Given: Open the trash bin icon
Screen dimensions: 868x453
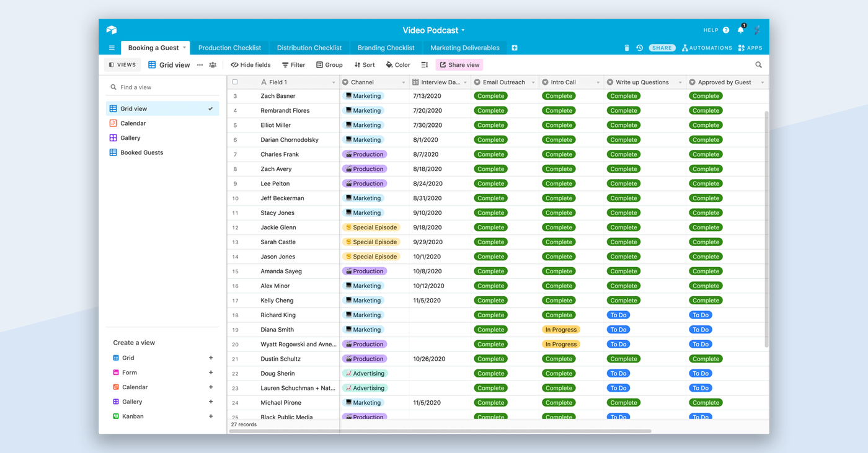Looking at the screenshot, I should (x=626, y=48).
